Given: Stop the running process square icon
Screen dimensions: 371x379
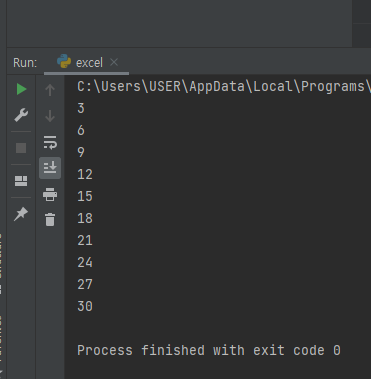Looking at the screenshot, I should [x=21, y=148].
